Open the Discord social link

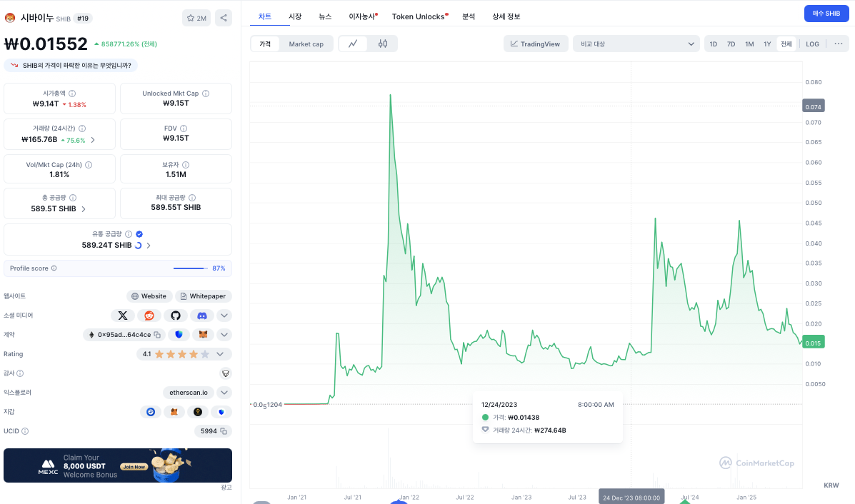(x=201, y=316)
